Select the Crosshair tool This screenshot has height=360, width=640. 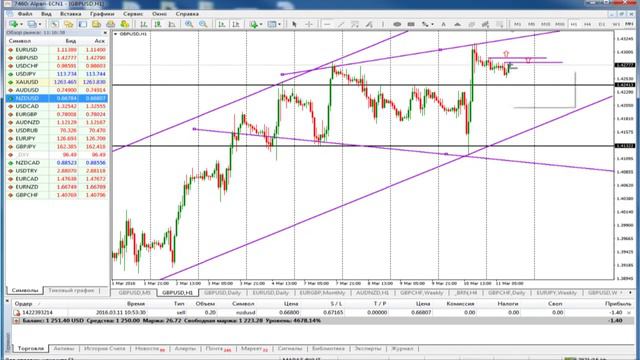pyautogui.click(x=309, y=24)
